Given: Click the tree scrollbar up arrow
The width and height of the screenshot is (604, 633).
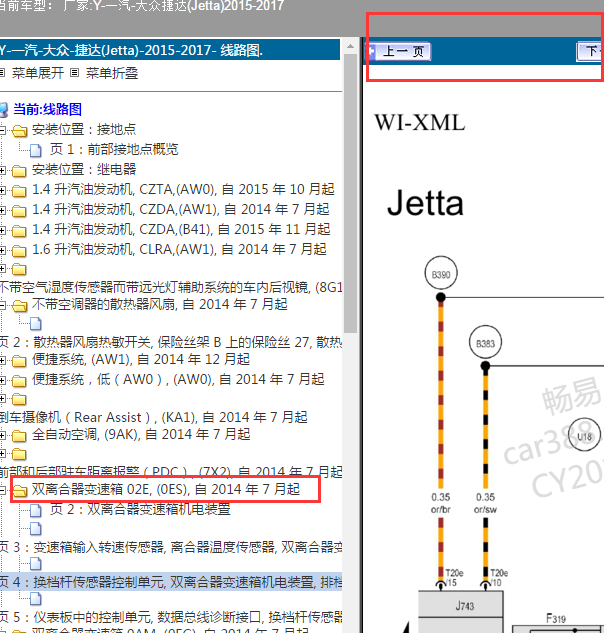Looking at the screenshot, I should coord(351,46).
